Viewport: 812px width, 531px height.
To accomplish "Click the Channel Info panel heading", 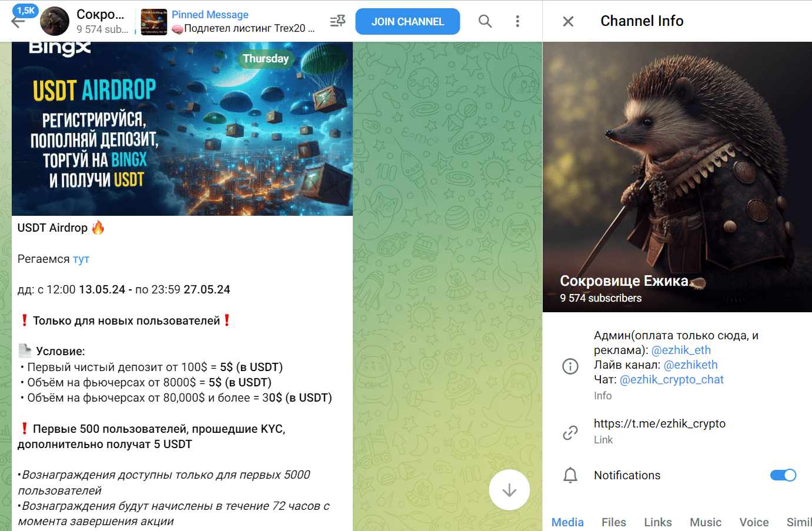I will click(641, 21).
